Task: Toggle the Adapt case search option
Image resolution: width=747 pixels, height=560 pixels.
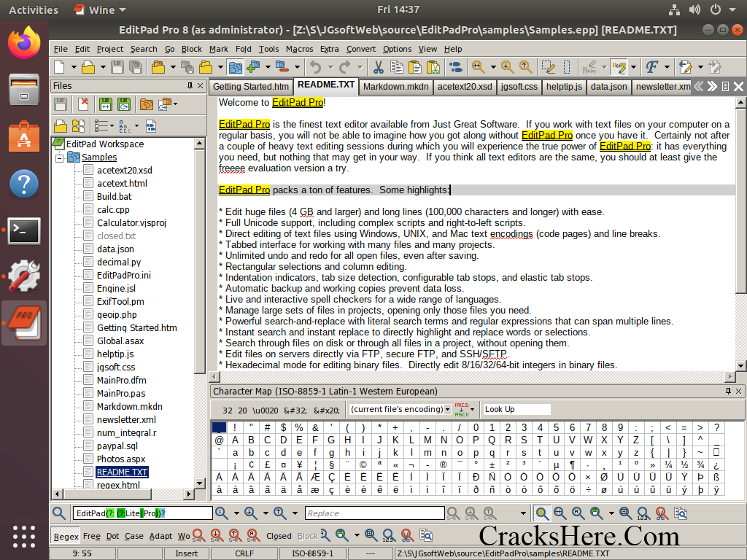Action: [x=160, y=536]
